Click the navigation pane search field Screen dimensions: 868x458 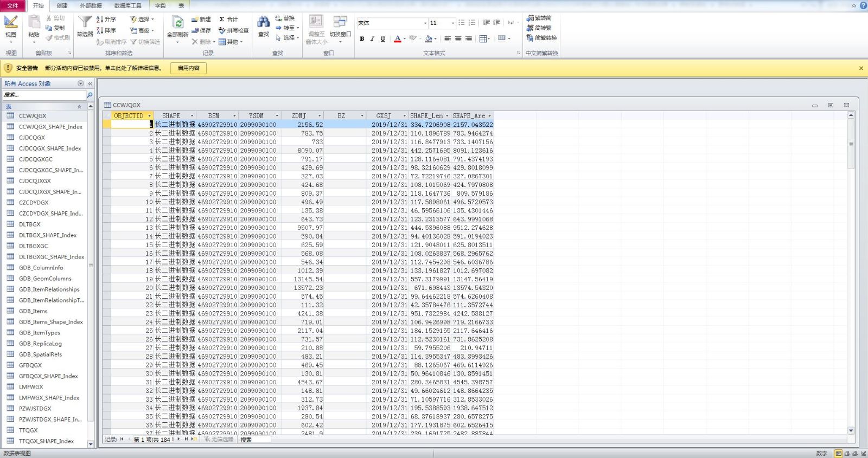click(44, 95)
